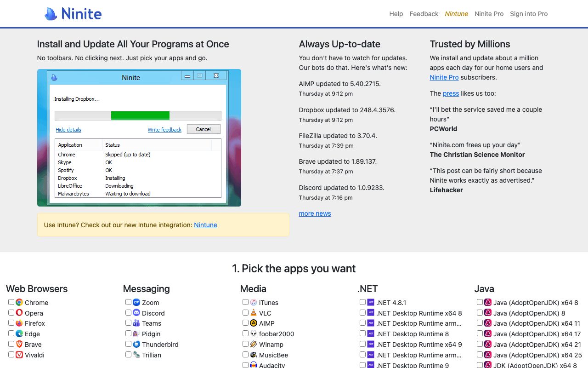Check the Thunderbird checkbox
The width and height of the screenshot is (588, 368).
(128, 344)
